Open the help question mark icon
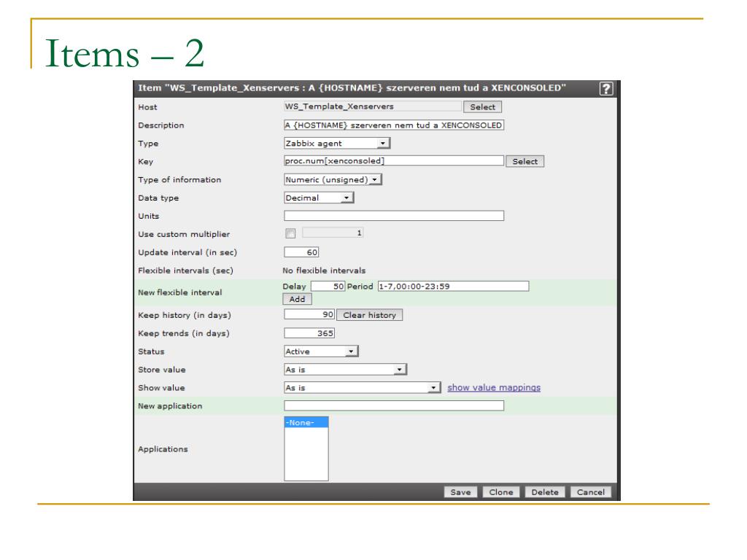 pyautogui.click(x=606, y=88)
